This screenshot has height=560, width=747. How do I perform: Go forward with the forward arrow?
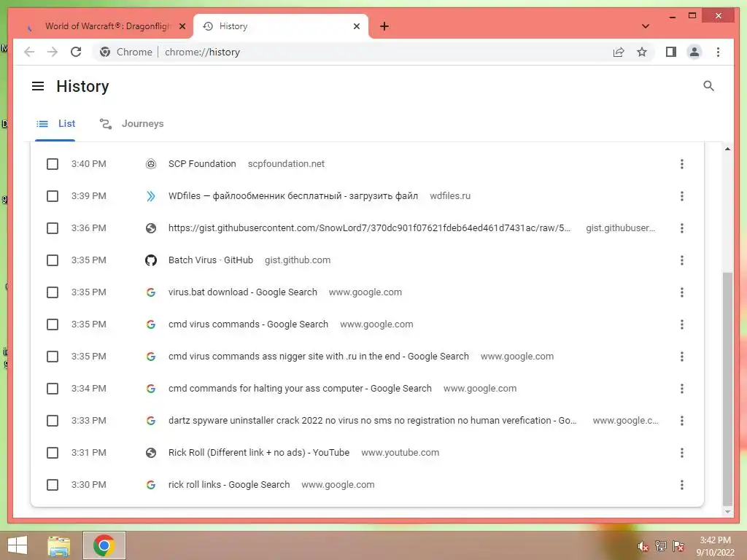53,52
